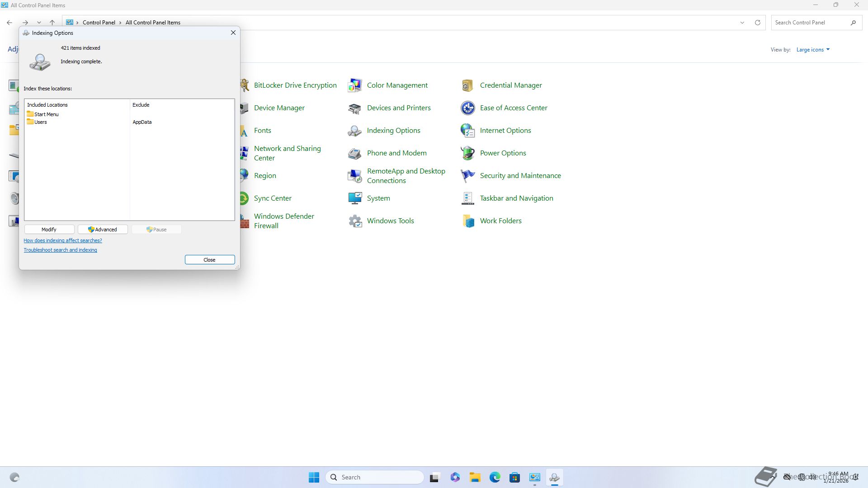This screenshot has height=488, width=868.
Task: Open the Color Management icon
Action: click(355, 85)
